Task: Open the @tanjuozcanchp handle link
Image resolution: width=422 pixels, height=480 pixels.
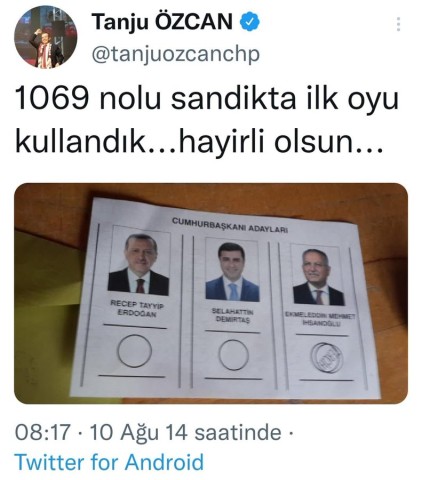Action: point(175,54)
